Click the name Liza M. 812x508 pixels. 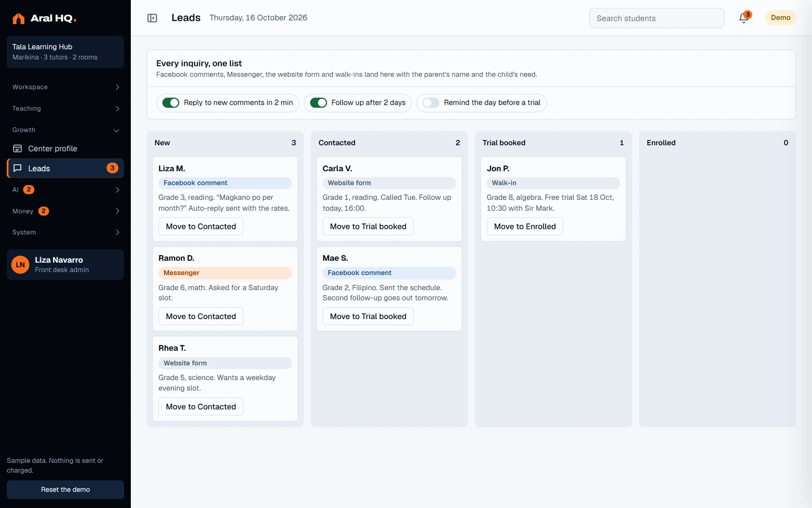(x=172, y=169)
